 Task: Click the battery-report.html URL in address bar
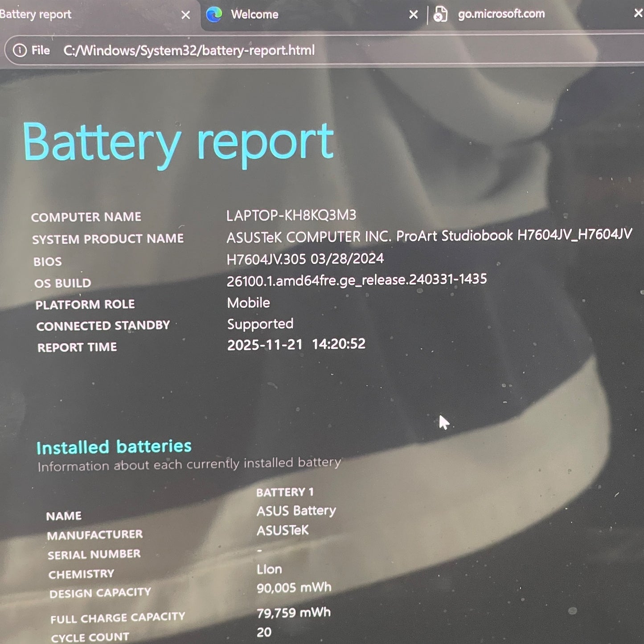click(189, 50)
